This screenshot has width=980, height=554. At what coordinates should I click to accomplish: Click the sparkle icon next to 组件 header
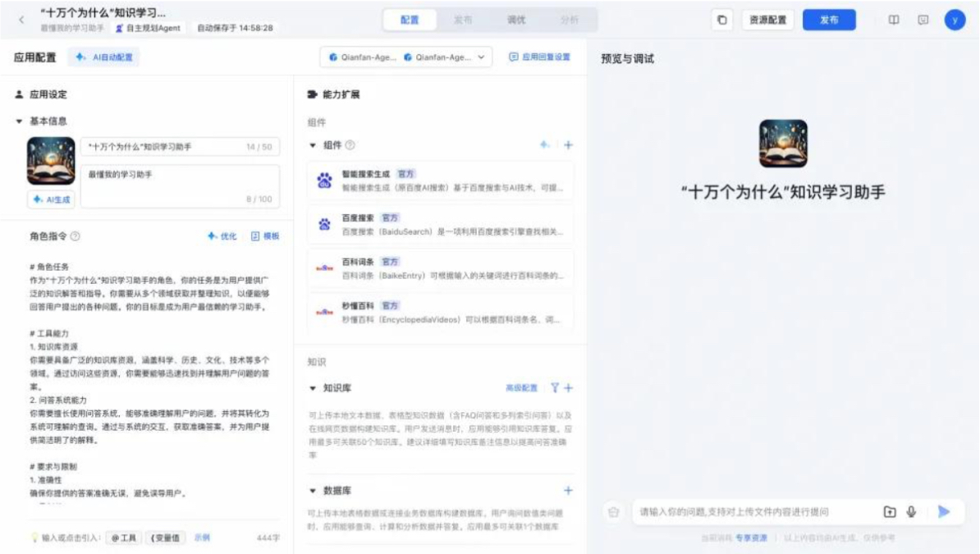(545, 145)
